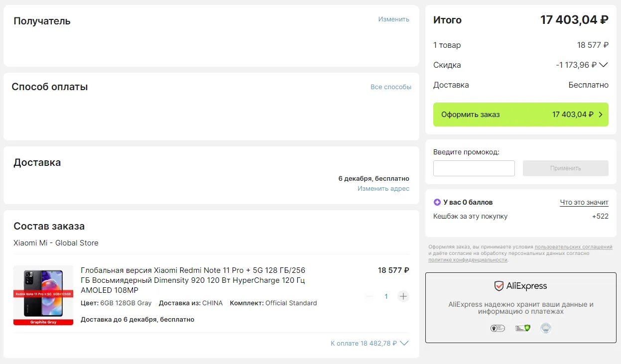621x364 pixels.
Task: Open Все способы payment methods link
Action: click(x=390, y=87)
